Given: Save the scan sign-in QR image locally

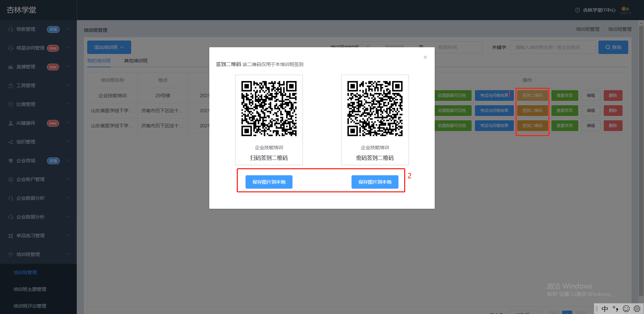Looking at the screenshot, I should point(269,182).
